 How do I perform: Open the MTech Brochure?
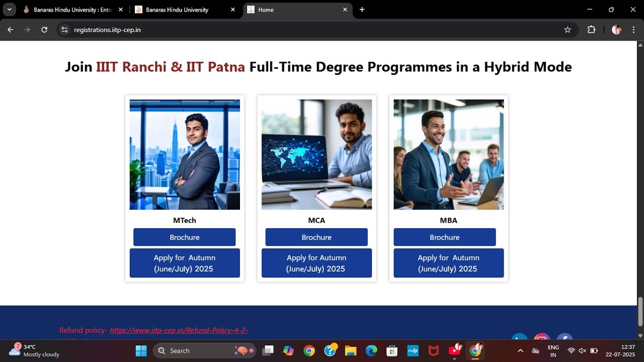coord(185,237)
